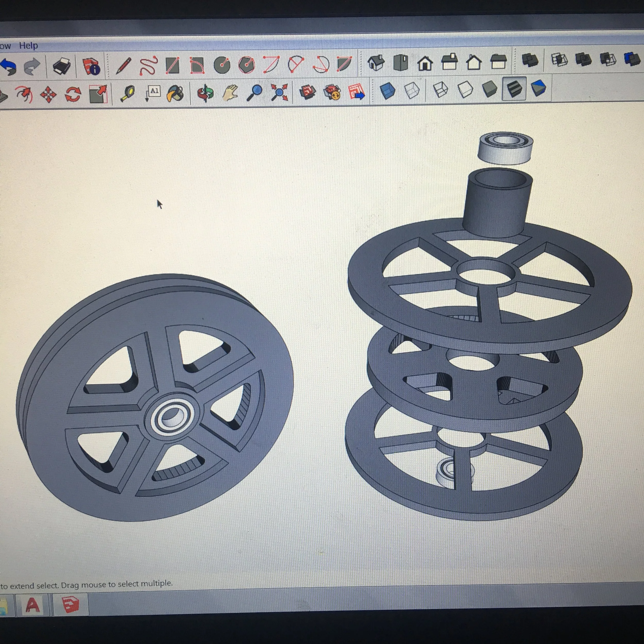Select the Outer Shell solid tool
The image size is (644, 644).
(530, 60)
